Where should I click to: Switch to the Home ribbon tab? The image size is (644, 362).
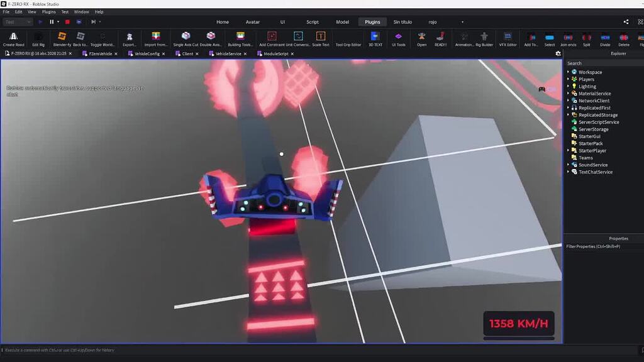point(223,22)
